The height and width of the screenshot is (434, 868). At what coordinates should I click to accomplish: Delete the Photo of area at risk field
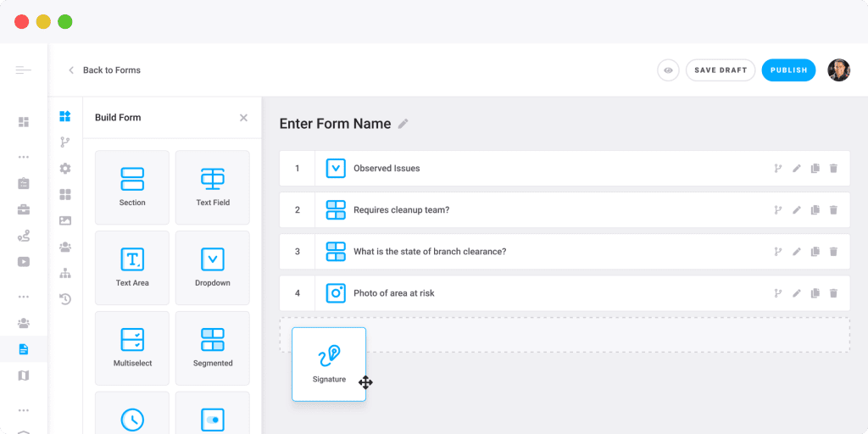click(x=833, y=292)
